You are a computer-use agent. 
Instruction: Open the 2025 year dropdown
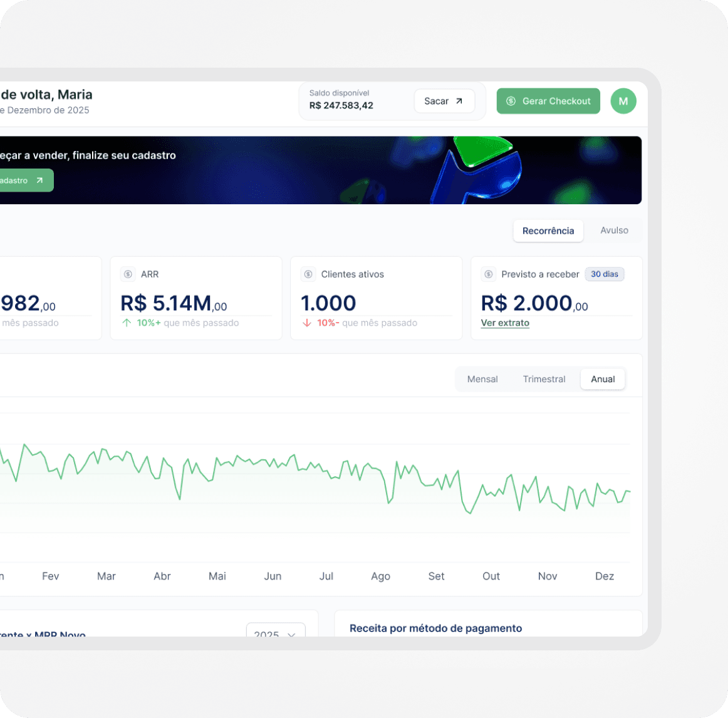click(276, 635)
